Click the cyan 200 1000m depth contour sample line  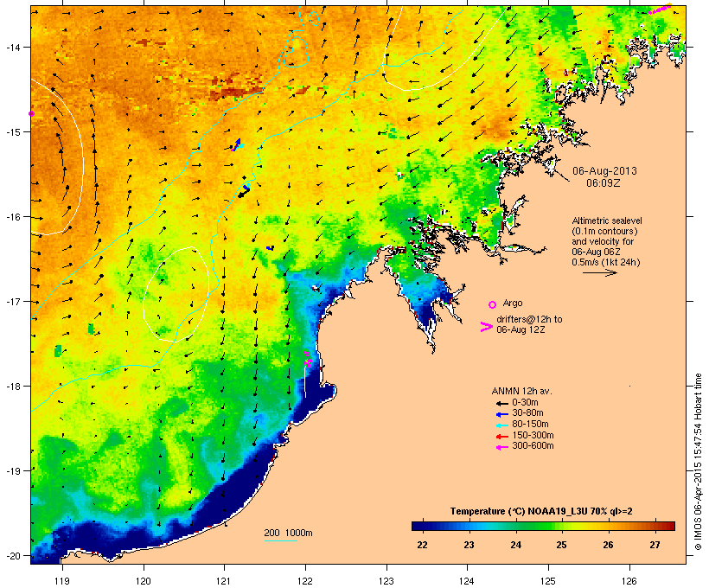[281, 540]
